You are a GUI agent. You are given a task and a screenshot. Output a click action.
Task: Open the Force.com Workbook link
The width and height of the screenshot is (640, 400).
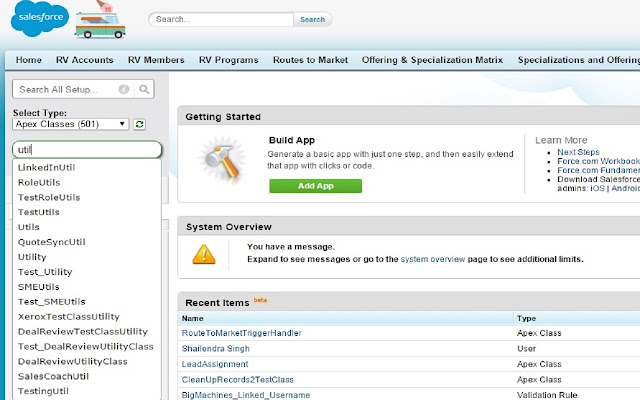[x=598, y=161]
